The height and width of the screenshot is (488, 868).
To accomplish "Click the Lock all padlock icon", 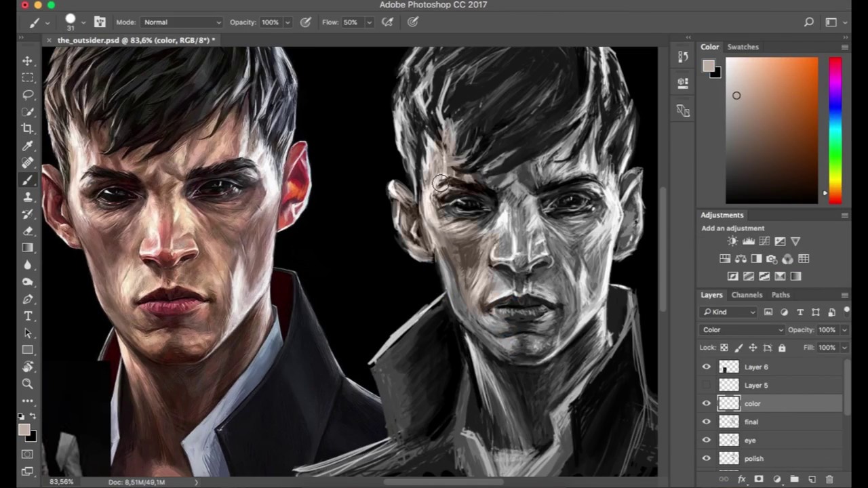I will (x=782, y=347).
